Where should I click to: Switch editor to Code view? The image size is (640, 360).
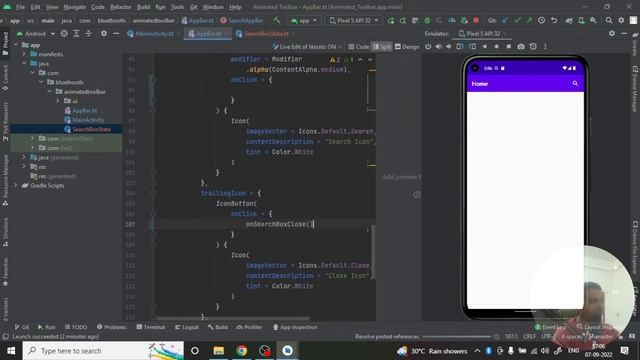point(359,47)
